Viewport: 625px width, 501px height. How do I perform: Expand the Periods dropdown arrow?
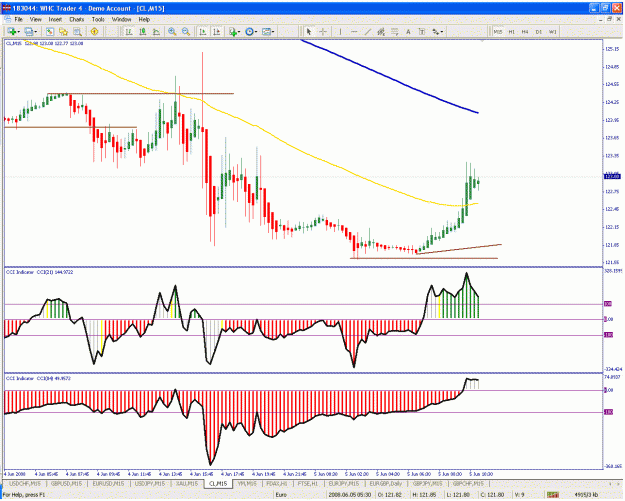click(256, 32)
